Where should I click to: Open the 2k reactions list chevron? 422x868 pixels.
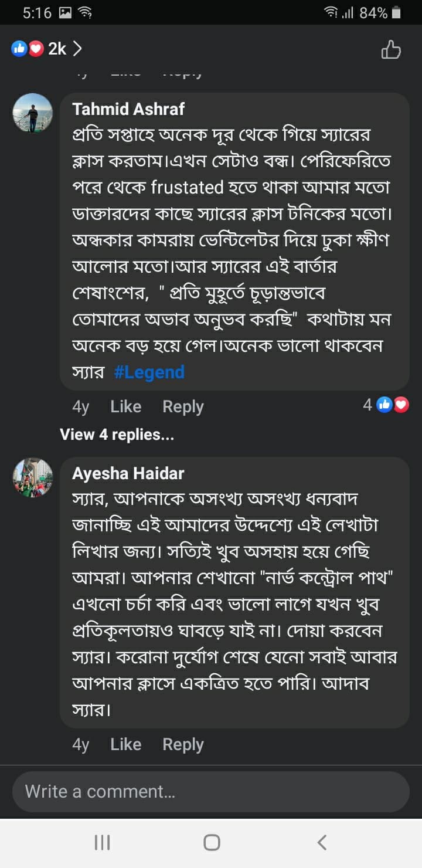(77, 49)
